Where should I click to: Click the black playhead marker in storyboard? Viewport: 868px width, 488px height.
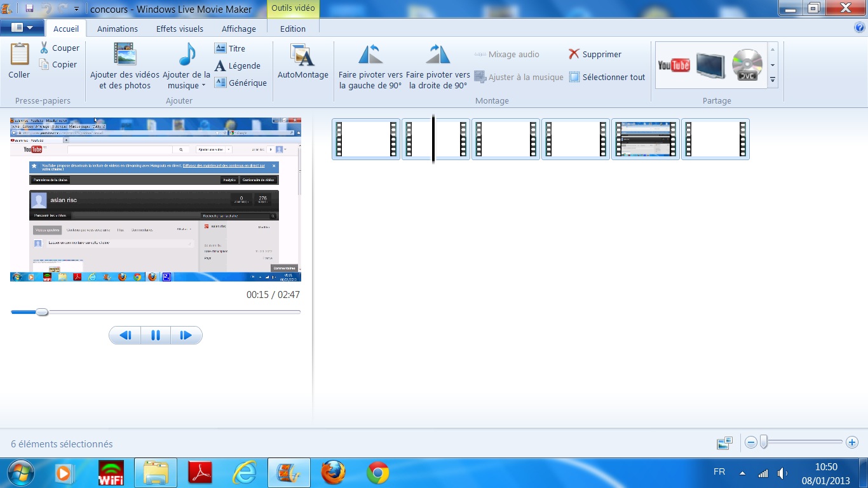[433, 139]
